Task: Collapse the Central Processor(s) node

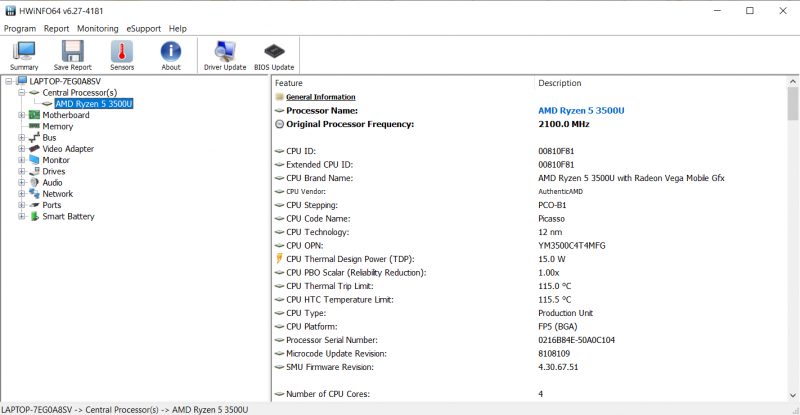Action: 21,92
